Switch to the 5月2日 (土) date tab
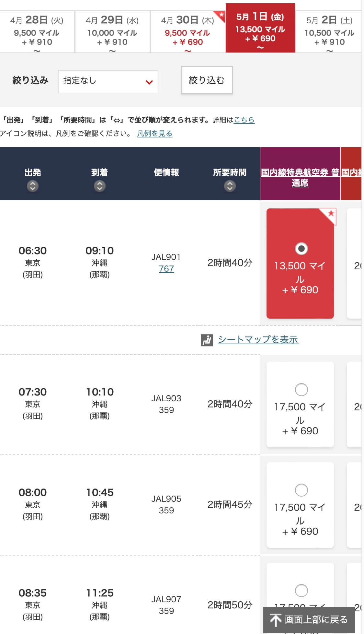 click(x=329, y=31)
